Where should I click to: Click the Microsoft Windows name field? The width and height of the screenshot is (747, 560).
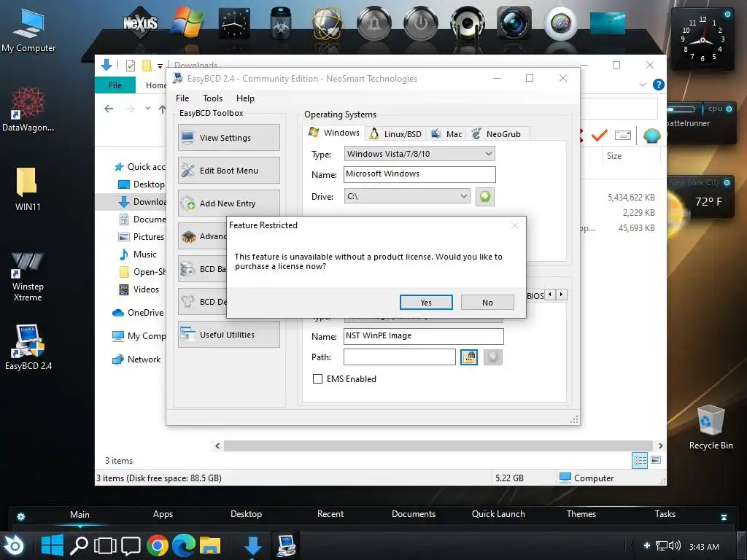[x=419, y=174]
